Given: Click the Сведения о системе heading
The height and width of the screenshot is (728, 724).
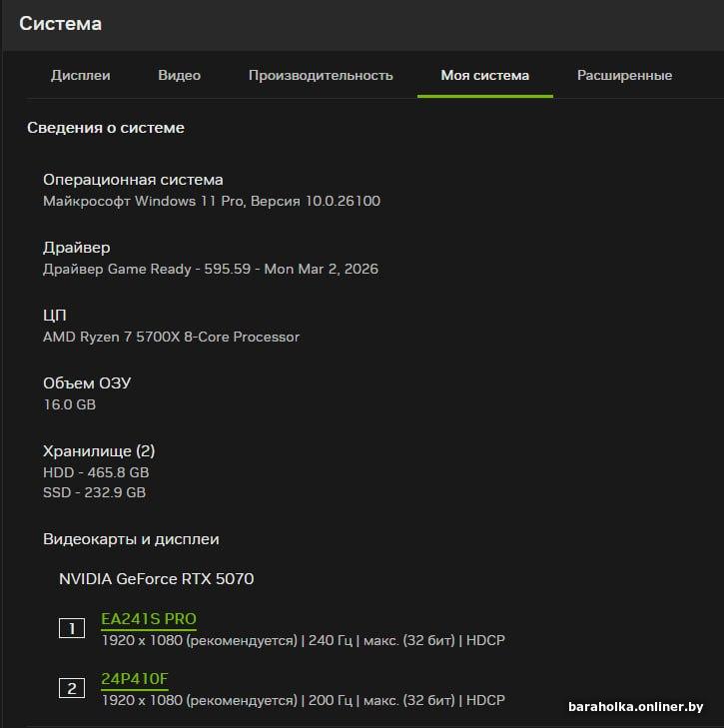Looking at the screenshot, I should pos(106,128).
